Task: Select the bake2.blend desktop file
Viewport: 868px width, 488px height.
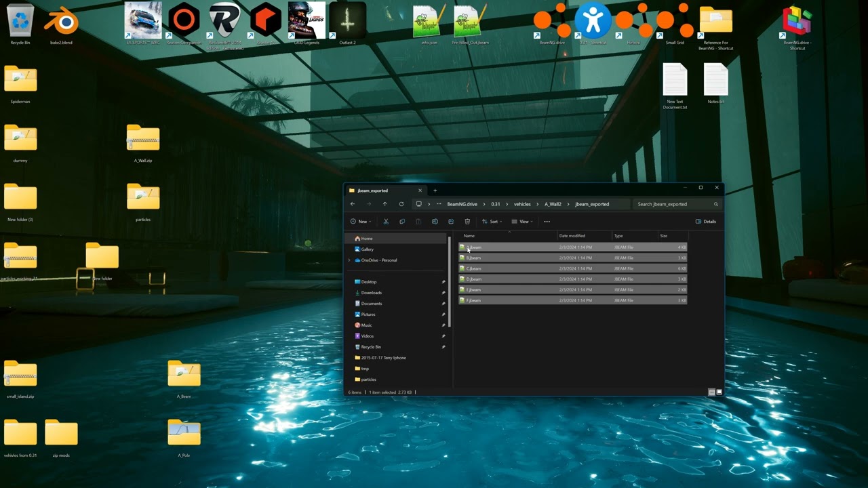Action: point(61,24)
